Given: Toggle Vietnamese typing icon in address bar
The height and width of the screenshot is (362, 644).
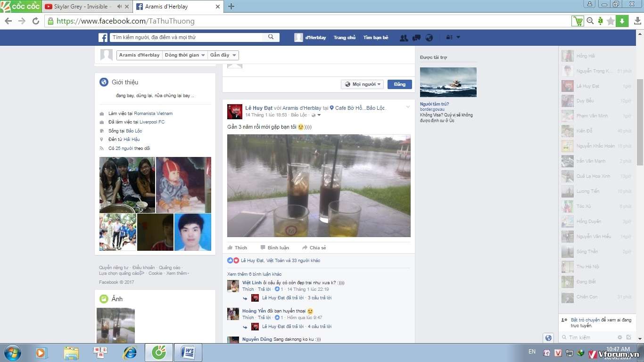Looking at the screenshot, I should 600,21.
